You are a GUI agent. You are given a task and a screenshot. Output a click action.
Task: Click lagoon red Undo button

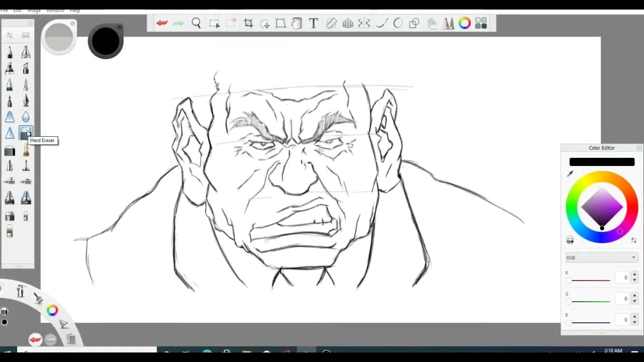[35, 340]
